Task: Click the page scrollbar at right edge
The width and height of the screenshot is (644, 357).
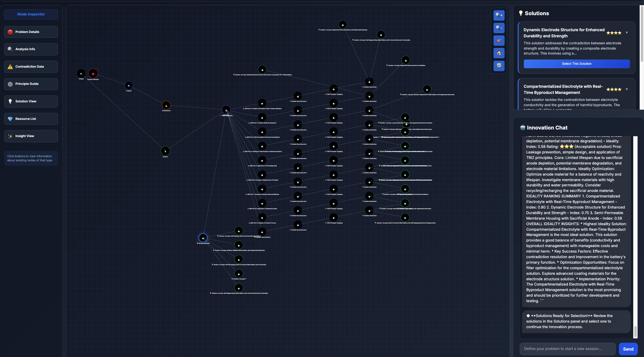Action: [x=642, y=34]
